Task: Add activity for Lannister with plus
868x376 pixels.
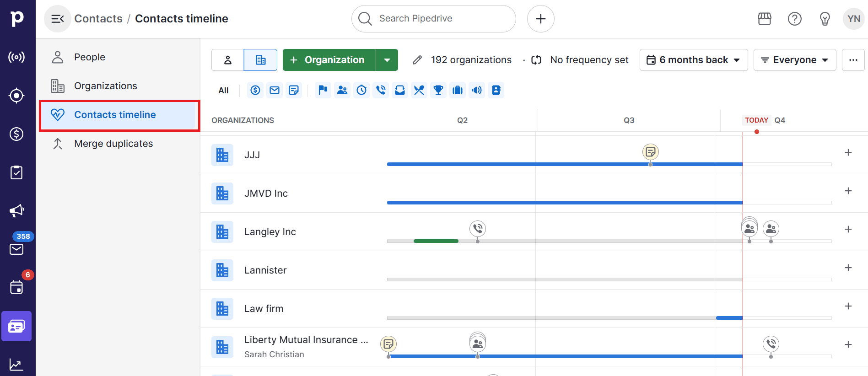Action: point(848,268)
